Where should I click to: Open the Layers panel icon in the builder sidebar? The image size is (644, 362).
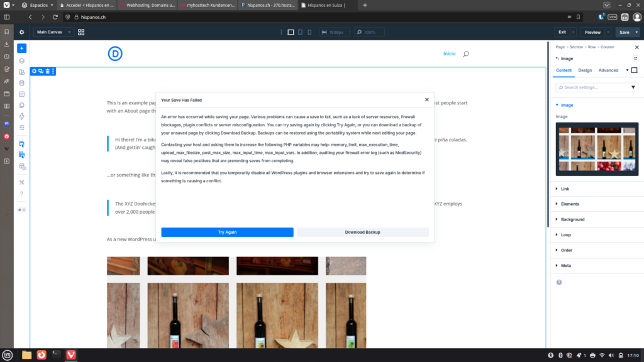(22, 61)
